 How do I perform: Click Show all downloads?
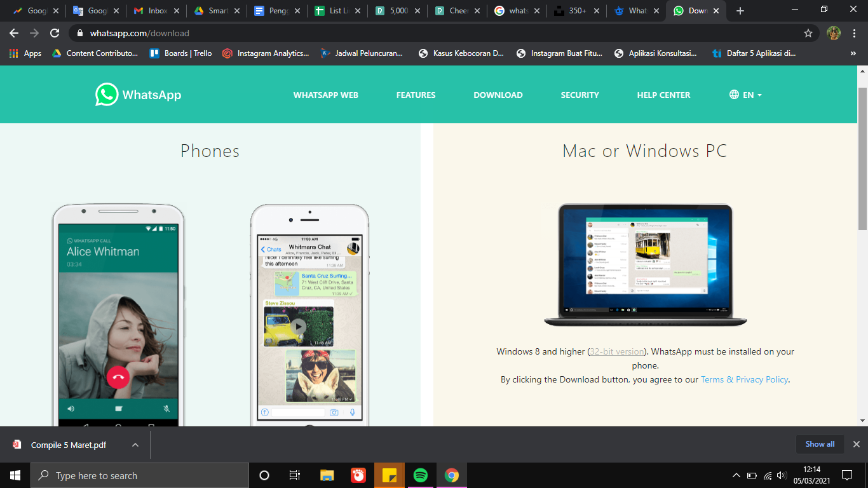click(820, 444)
